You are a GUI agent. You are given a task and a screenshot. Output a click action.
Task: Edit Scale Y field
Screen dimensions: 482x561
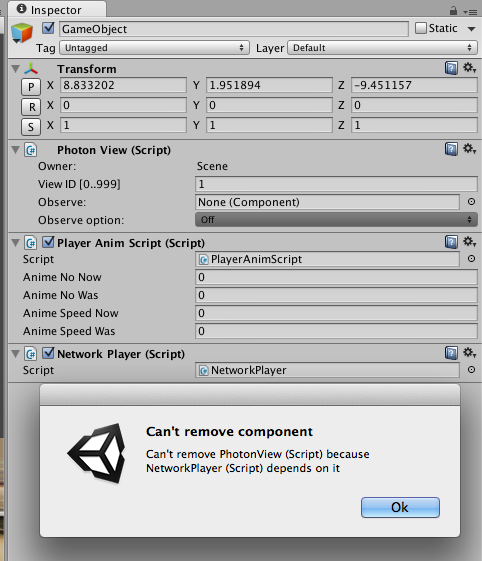pyautogui.click(x=269, y=125)
